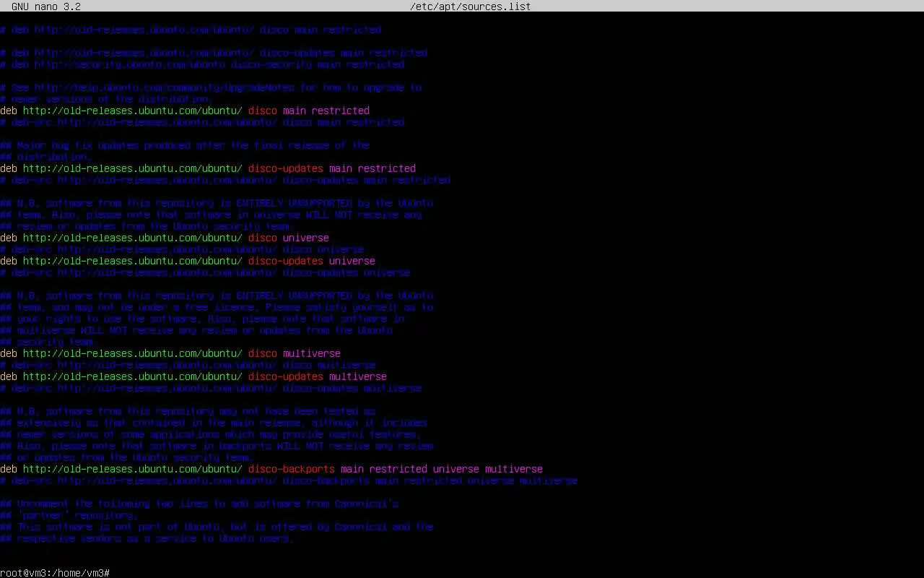The height and width of the screenshot is (578, 924).
Task: Click 'disco-updates' on the active 'disco-updates multiverse' line
Action: click(286, 376)
